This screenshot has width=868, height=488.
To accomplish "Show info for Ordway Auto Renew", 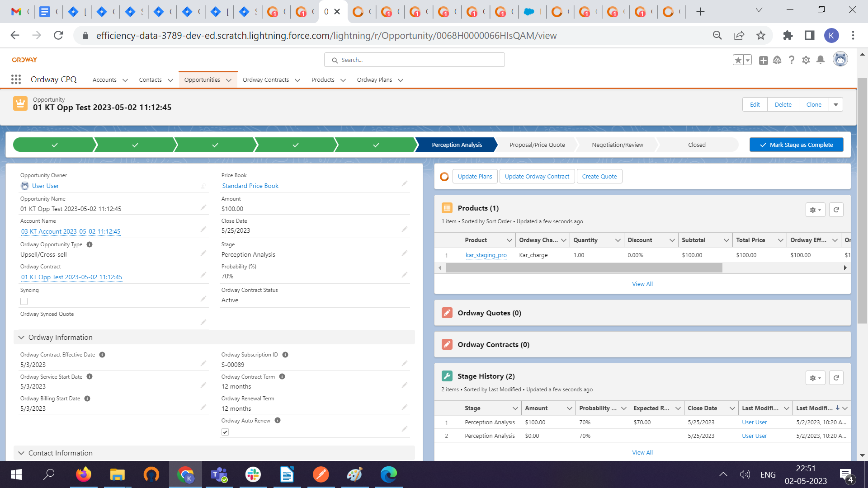I will point(278,420).
